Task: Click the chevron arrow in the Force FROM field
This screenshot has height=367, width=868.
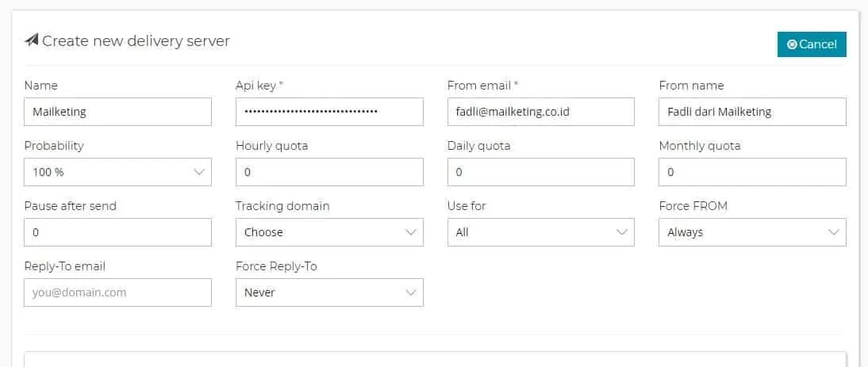Action: click(x=834, y=232)
